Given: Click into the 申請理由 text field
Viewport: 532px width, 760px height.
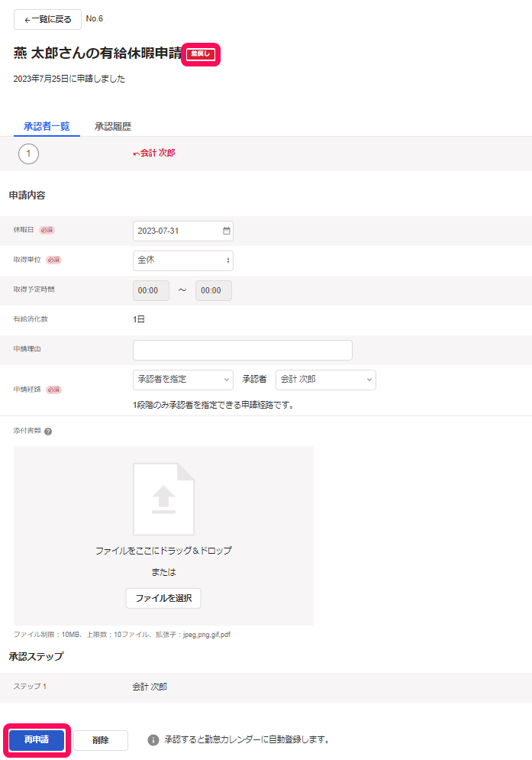Looking at the screenshot, I should click(x=243, y=350).
